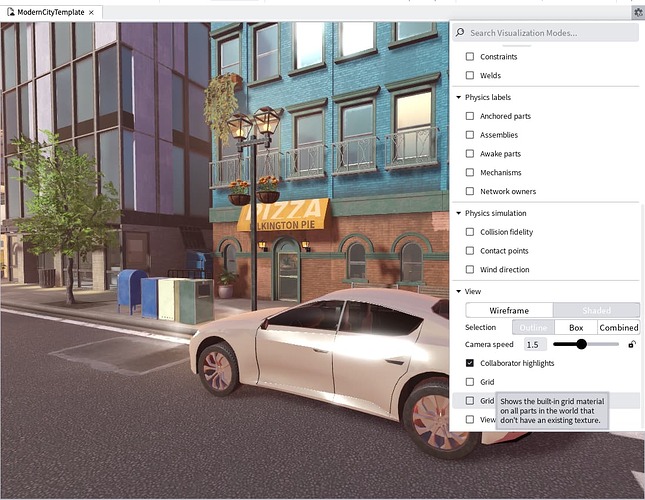
Task: Collapse the View section
Action: pyautogui.click(x=458, y=292)
